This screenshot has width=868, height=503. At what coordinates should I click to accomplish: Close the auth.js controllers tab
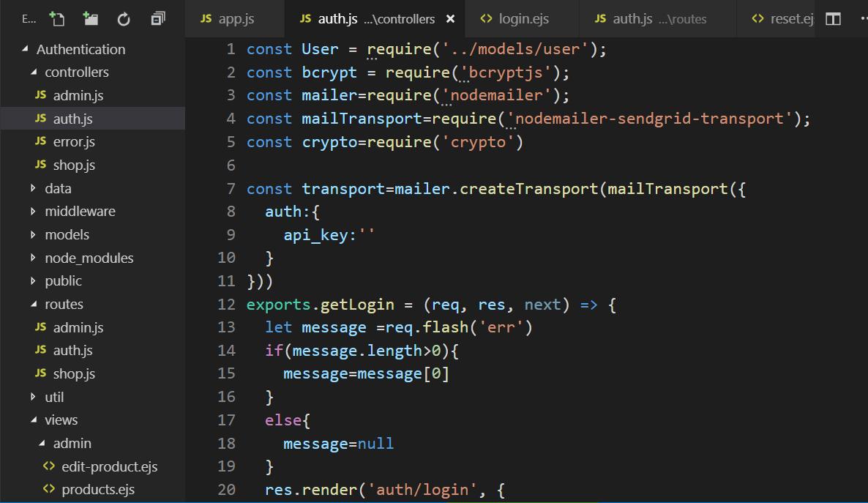pyautogui.click(x=451, y=19)
